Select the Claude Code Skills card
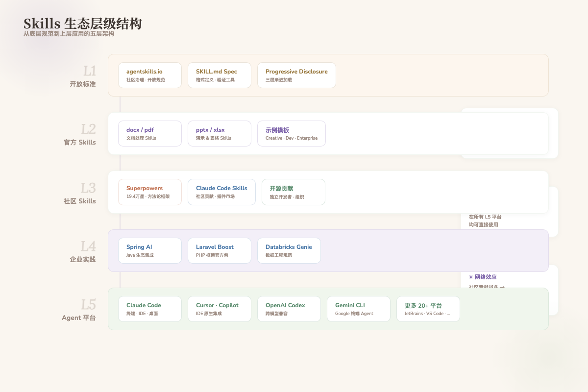 [221, 192]
